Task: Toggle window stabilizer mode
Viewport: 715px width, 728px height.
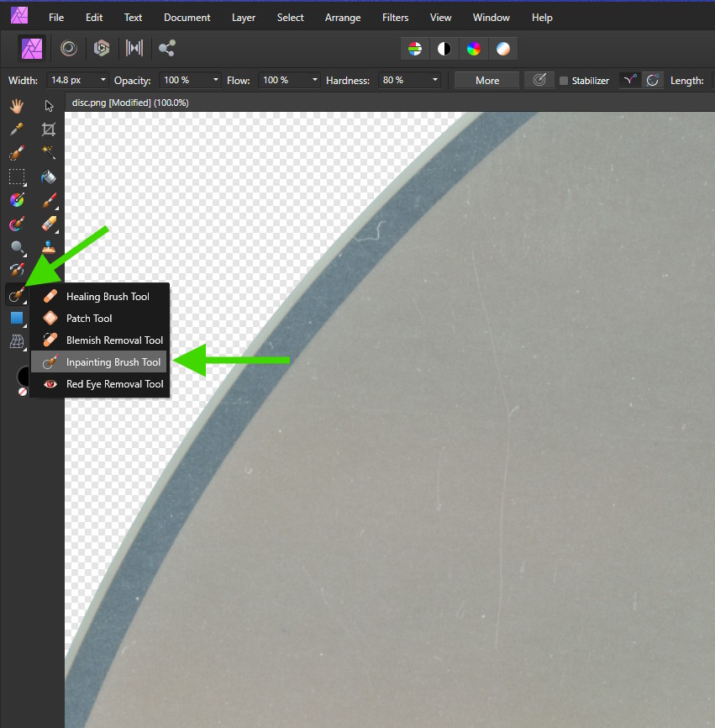Action: [652, 81]
